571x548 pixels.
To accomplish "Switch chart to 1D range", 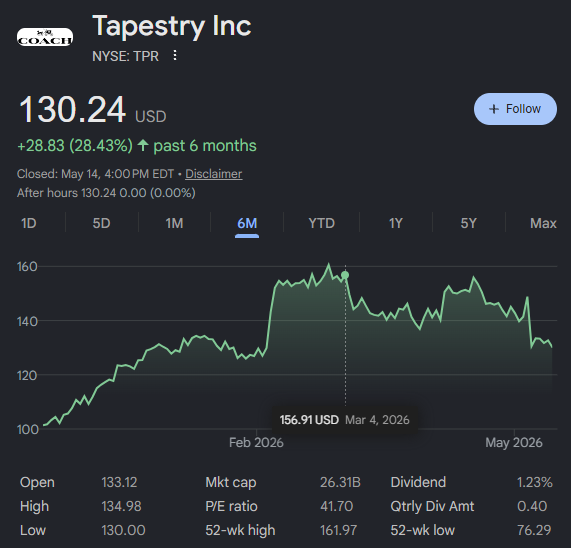I will click(x=29, y=223).
